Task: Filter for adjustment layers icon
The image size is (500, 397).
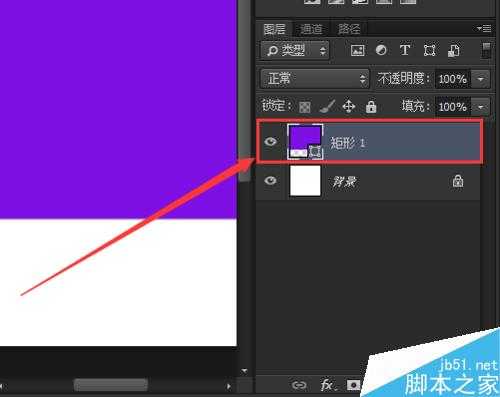Action: click(x=381, y=50)
